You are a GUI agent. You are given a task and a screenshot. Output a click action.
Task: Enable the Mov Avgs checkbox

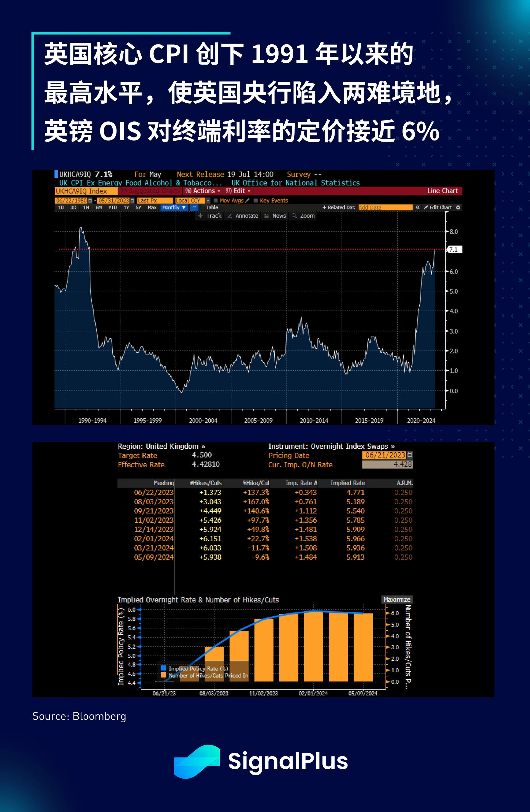tap(216, 201)
